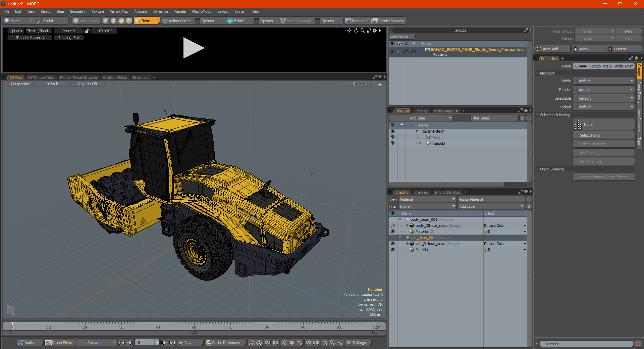Click the Audio button
The width and height of the screenshot is (644, 349).
pyautogui.click(x=30, y=343)
